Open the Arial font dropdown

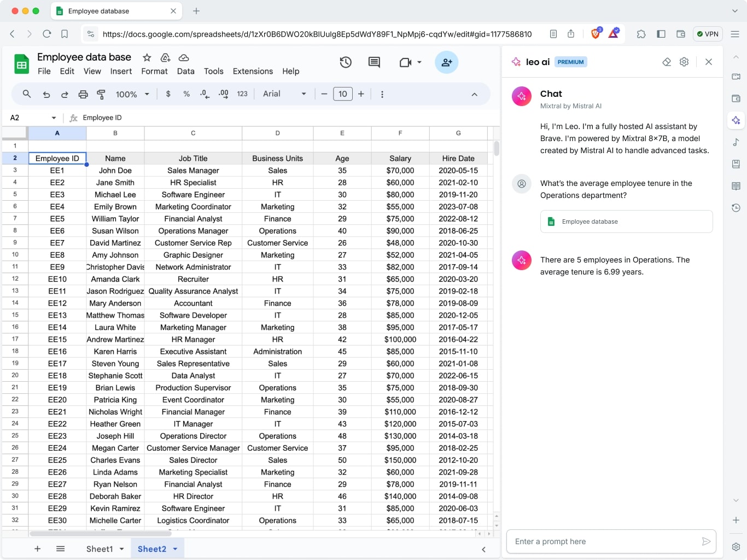tap(284, 94)
